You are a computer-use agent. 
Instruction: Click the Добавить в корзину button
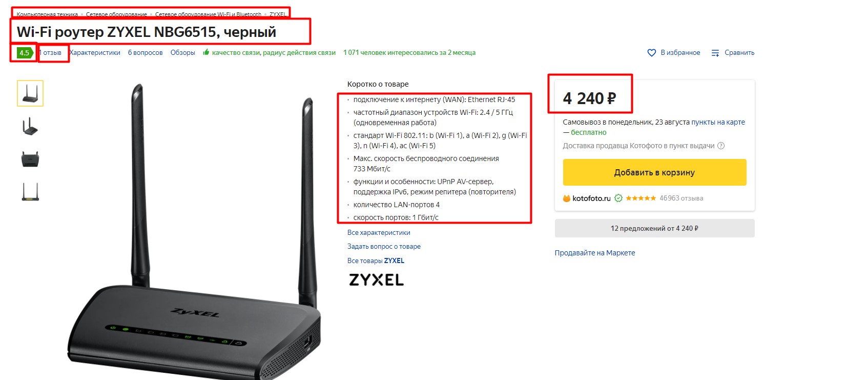[x=654, y=172]
